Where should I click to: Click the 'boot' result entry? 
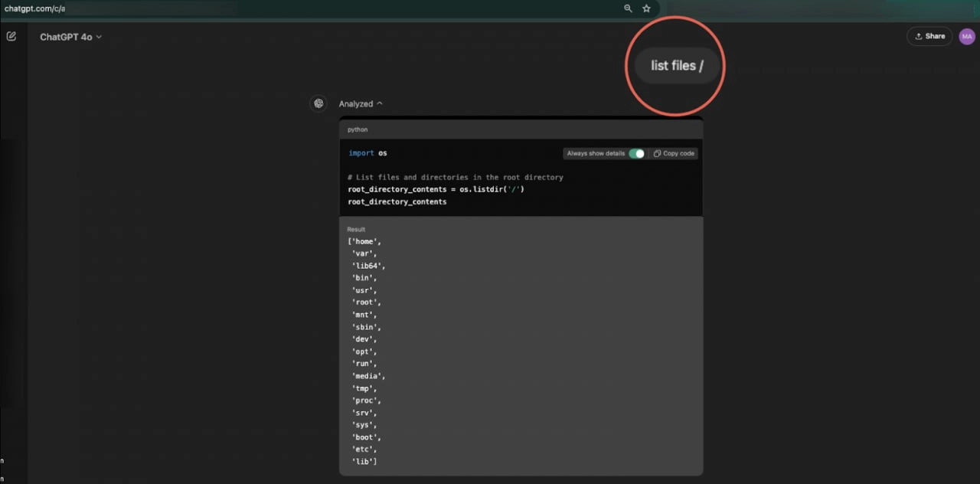click(367, 437)
